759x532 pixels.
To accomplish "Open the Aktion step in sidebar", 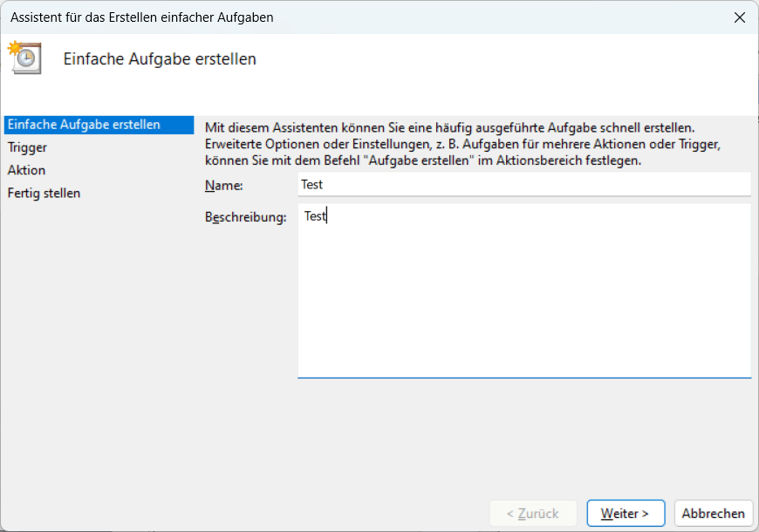I will pyautogui.click(x=27, y=170).
